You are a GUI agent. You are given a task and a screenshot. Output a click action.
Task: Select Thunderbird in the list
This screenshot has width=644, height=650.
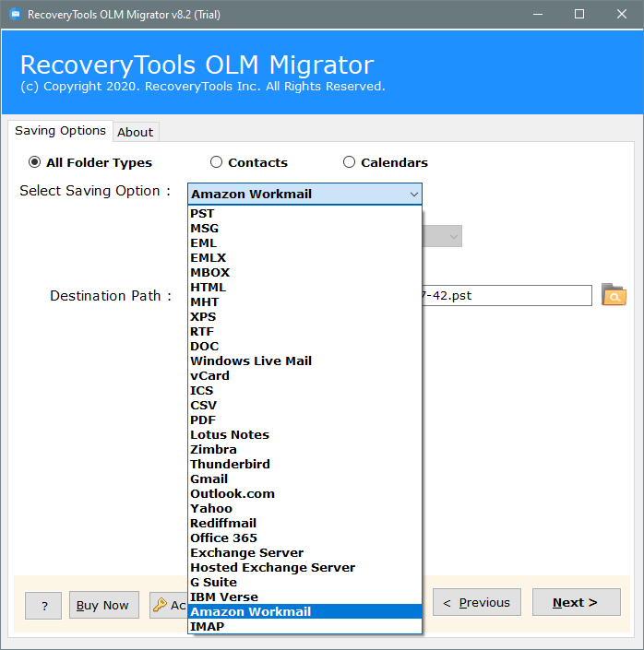(305, 465)
